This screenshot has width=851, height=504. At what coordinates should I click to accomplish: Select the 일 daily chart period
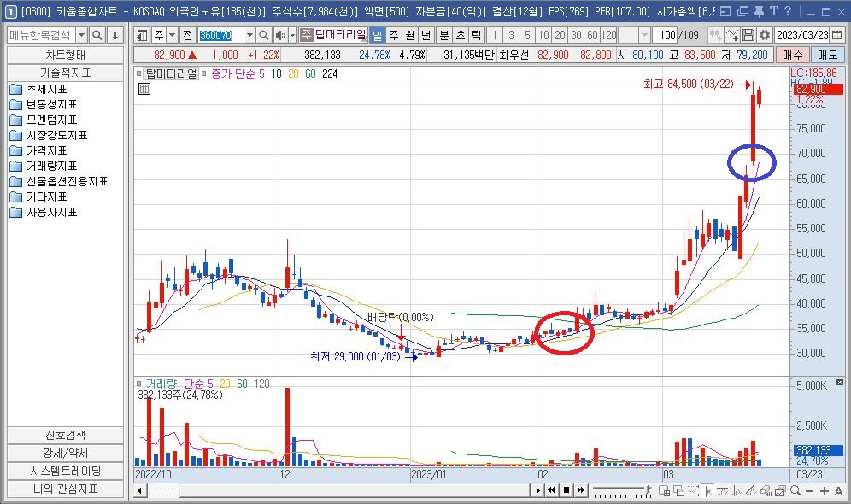378,35
